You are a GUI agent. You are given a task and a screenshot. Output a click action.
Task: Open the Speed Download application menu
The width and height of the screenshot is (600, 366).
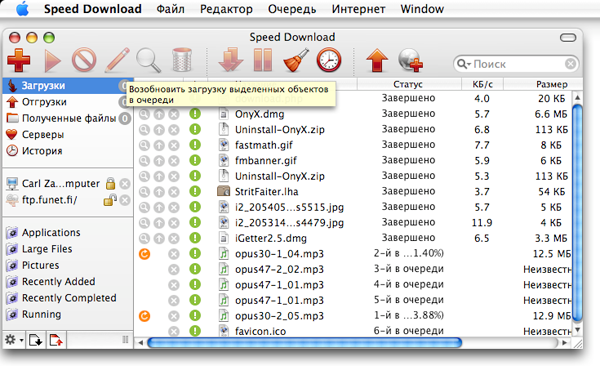93,9
